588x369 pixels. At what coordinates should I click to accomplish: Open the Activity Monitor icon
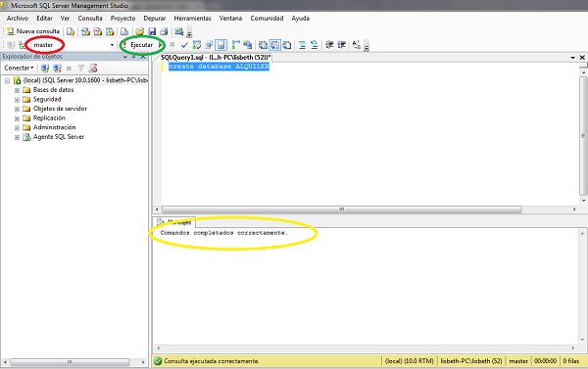179,32
